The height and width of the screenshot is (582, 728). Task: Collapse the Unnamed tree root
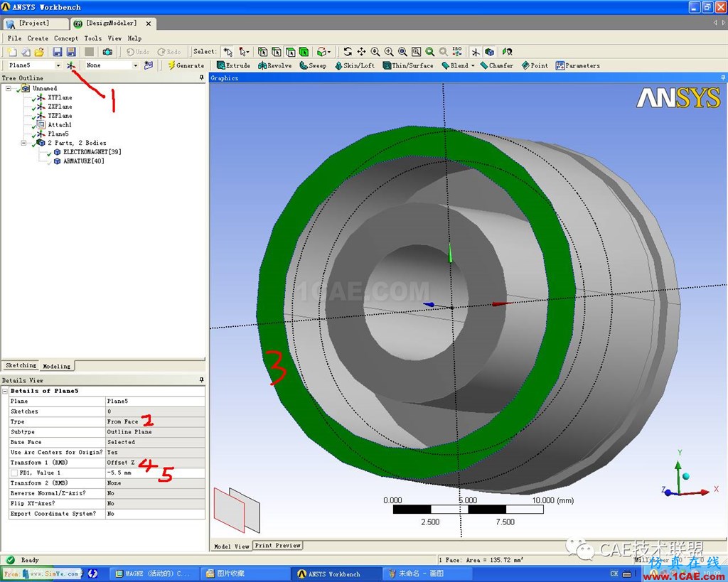click(8, 88)
